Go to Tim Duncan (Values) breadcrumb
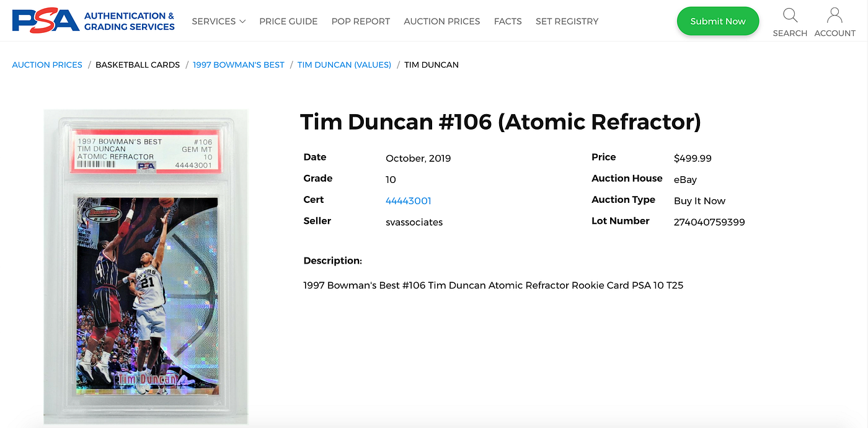The height and width of the screenshot is (428, 868). [344, 65]
